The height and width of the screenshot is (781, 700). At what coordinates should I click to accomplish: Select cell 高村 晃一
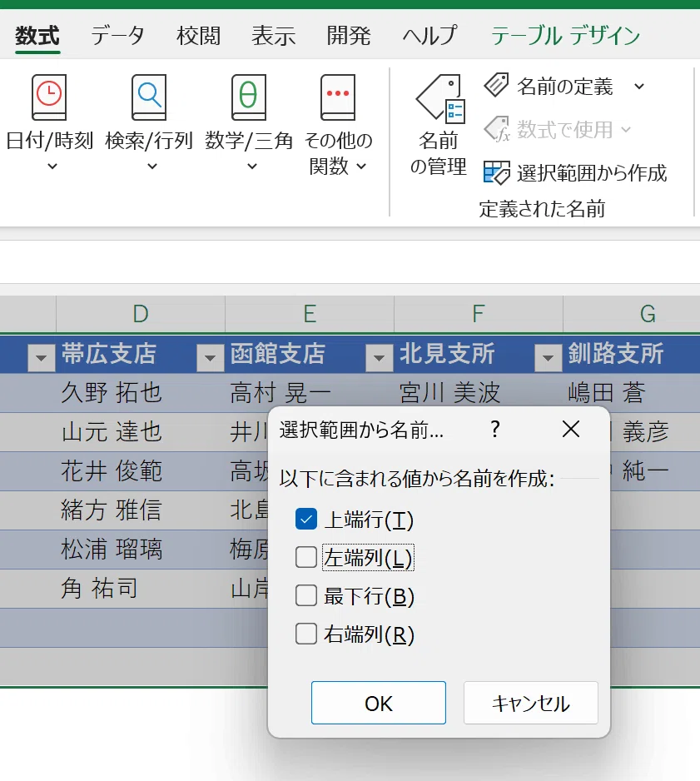(x=310, y=392)
